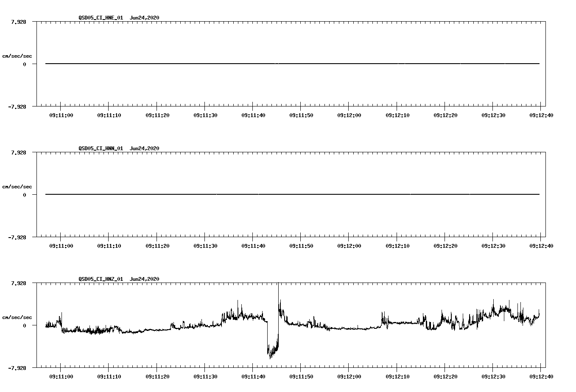Image resolution: width=576 pixels, height=392 pixels.
Task: Click the cm/sec/sec unit label of HNE plot
Action: pyautogui.click(x=17, y=56)
